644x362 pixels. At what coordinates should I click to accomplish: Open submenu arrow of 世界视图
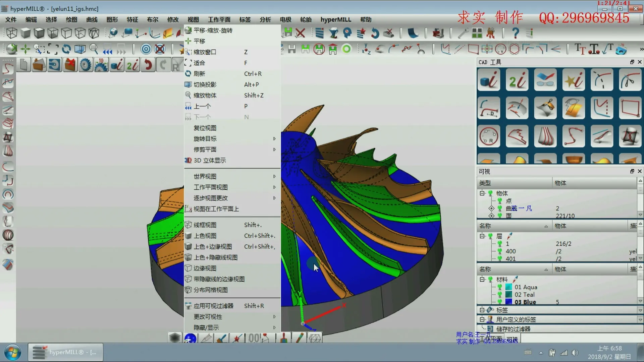point(274,176)
